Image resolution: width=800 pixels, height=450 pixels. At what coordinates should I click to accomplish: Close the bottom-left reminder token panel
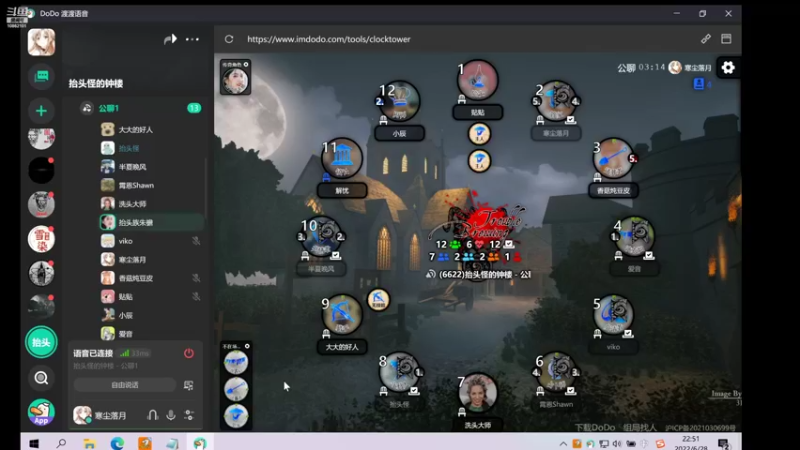click(x=247, y=346)
